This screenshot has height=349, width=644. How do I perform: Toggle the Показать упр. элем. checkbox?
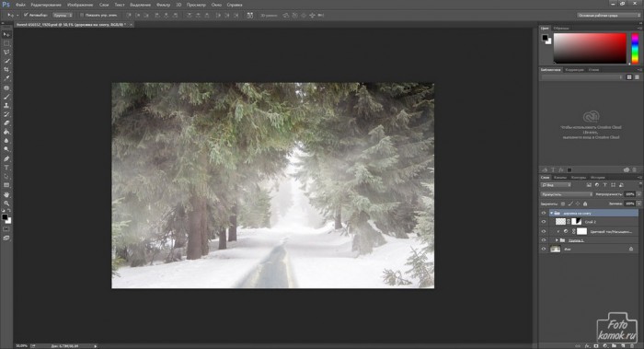pos(82,15)
